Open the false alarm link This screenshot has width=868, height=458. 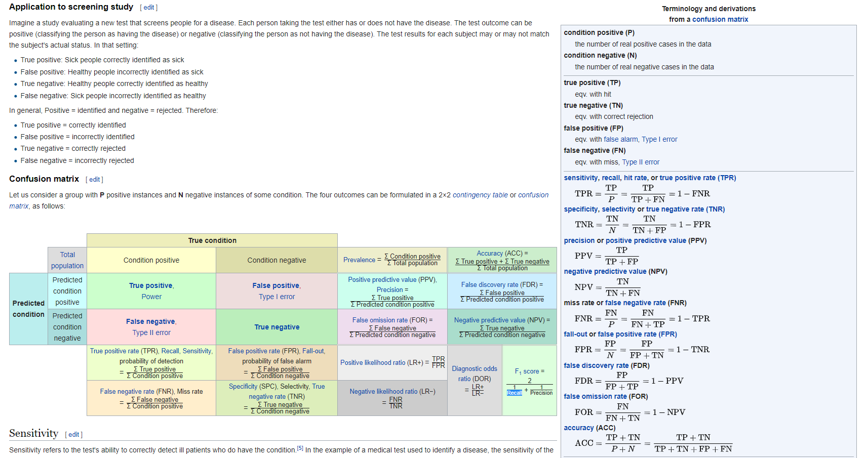coord(621,139)
